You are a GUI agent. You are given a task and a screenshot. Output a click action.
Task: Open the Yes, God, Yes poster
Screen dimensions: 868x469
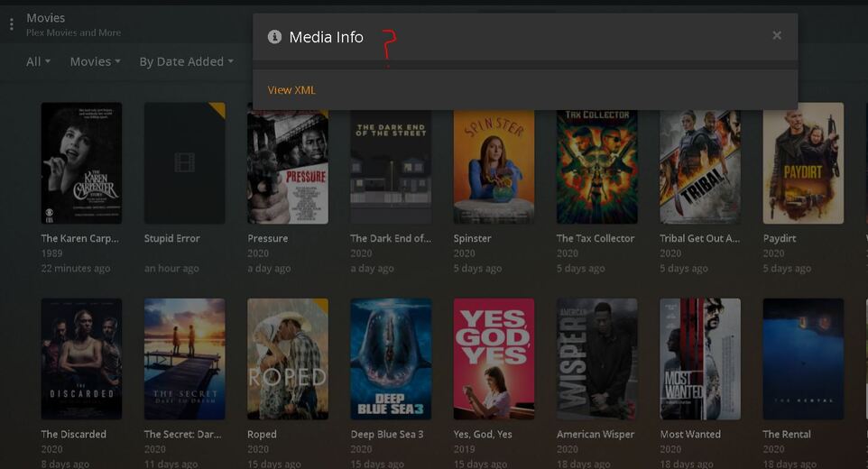(494, 359)
